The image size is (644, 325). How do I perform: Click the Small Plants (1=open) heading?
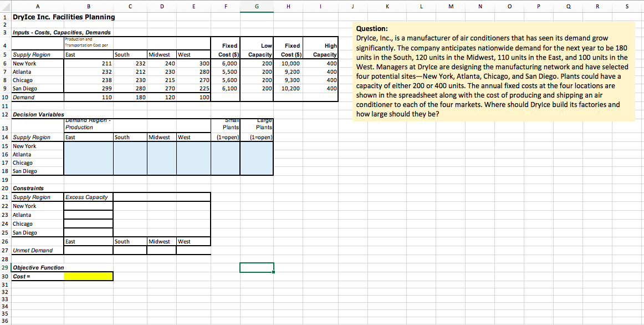tap(228, 129)
